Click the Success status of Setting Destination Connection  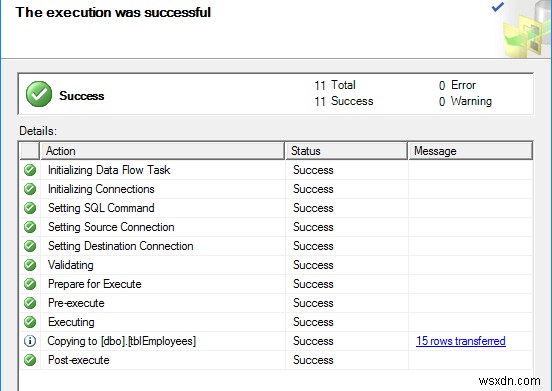tap(313, 246)
